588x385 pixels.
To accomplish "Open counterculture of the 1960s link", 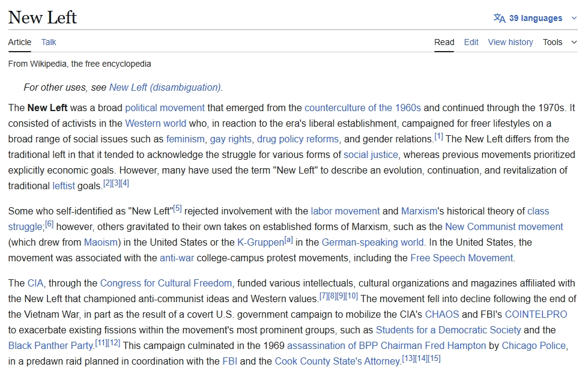I will pos(363,108).
